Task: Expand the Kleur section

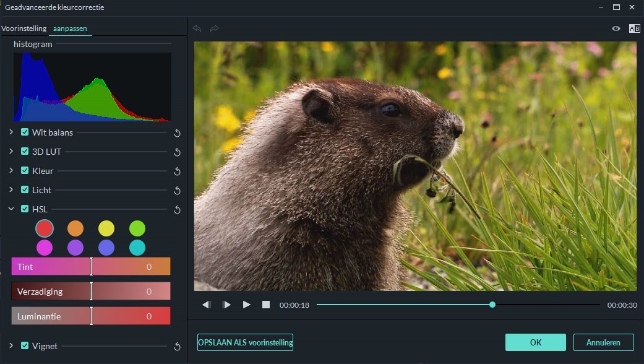Action: [x=11, y=170]
